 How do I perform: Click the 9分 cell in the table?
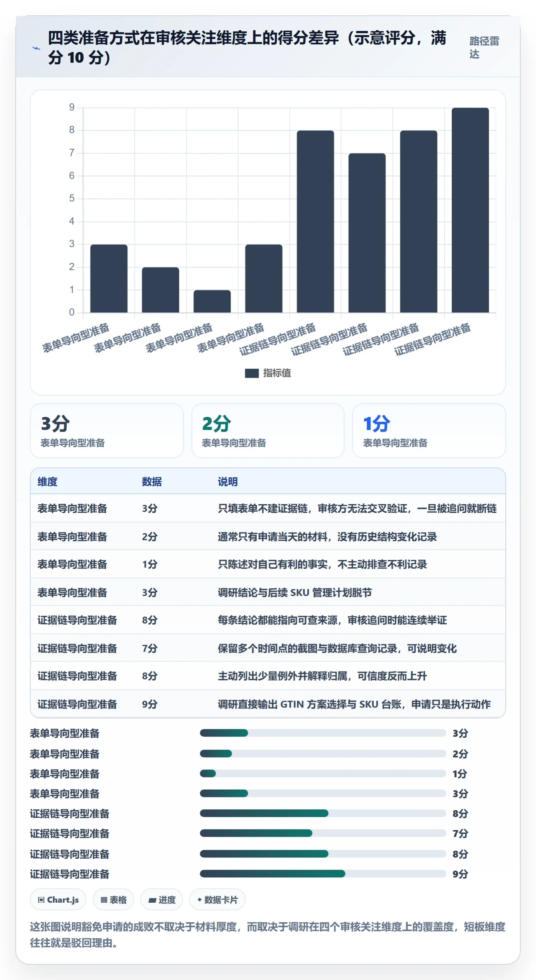(150, 704)
